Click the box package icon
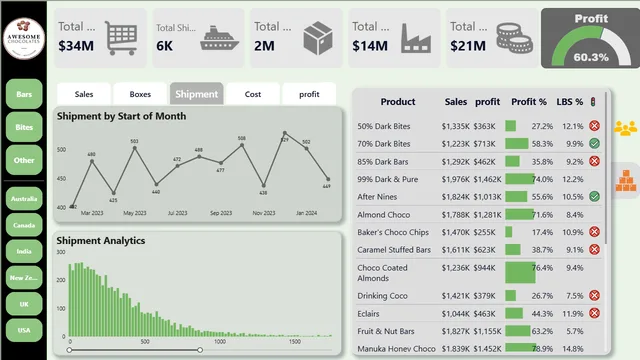Viewport: 640px width, 360px height. coord(318,38)
